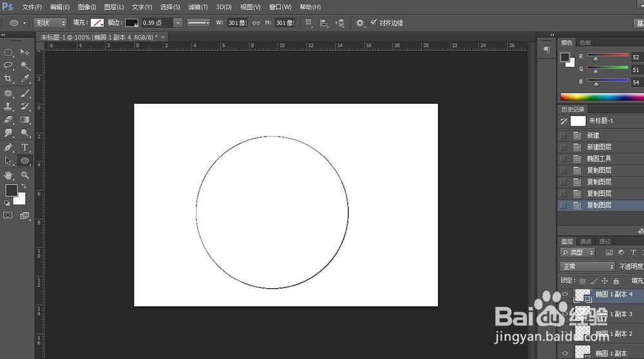
Task: Select the Healing Brush tool
Action: 8,93
